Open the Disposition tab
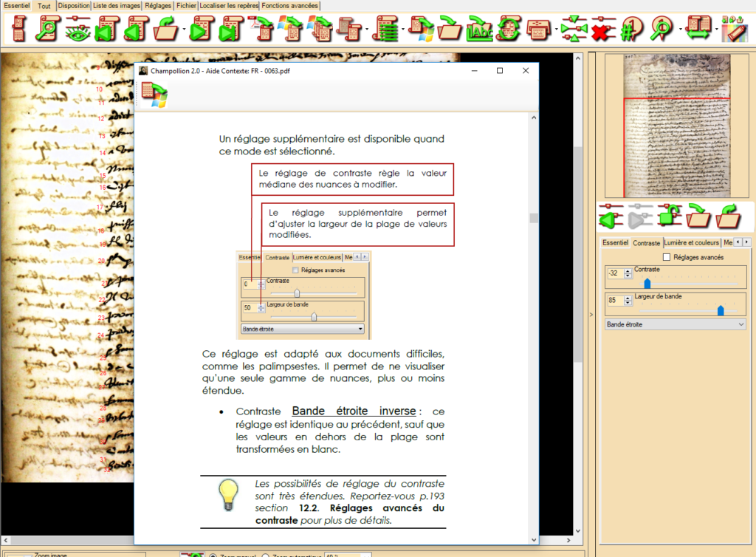Viewport: 756px width, 557px height. pyautogui.click(x=74, y=6)
